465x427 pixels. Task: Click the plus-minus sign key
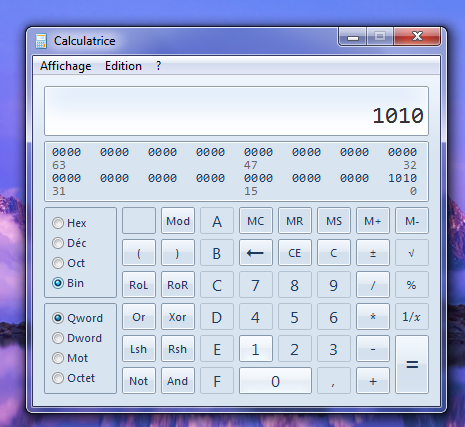point(373,253)
